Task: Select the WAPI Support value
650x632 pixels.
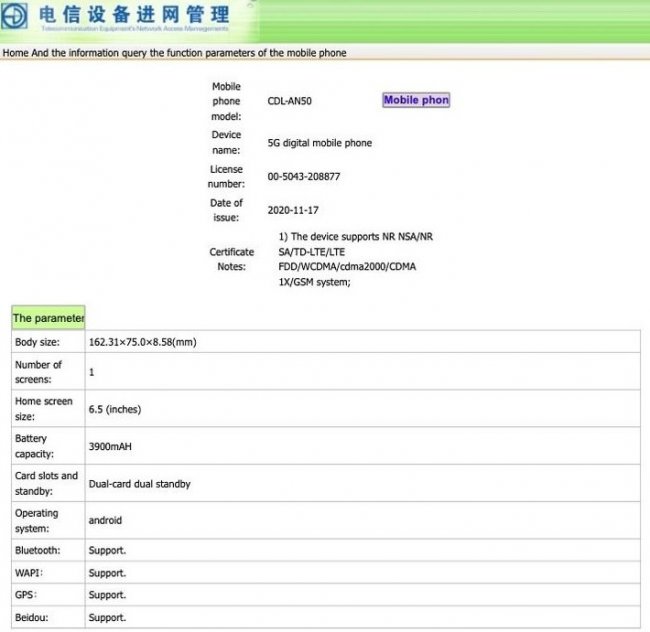Action: (107, 573)
